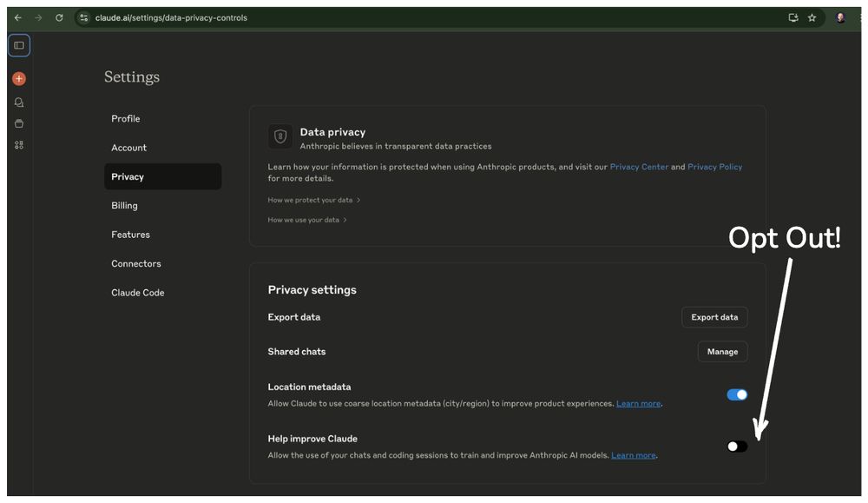
Task: Open the Profile settings tab
Action: point(126,119)
